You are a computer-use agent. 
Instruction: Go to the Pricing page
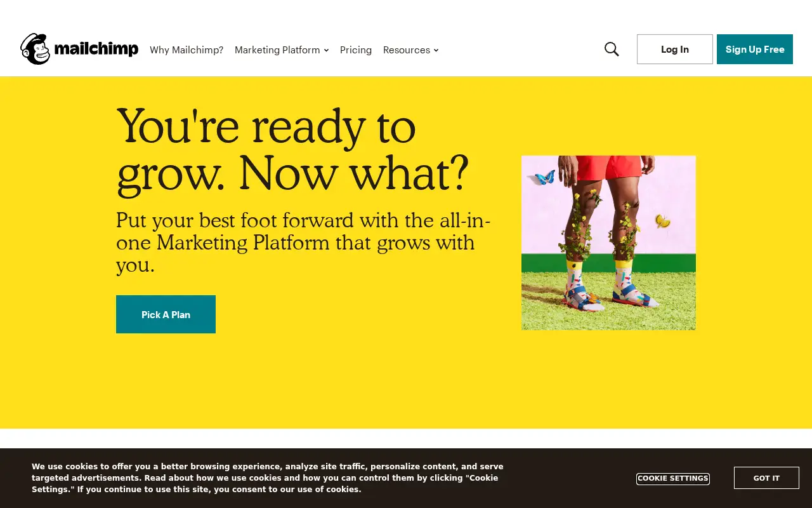pyautogui.click(x=356, y=50)
